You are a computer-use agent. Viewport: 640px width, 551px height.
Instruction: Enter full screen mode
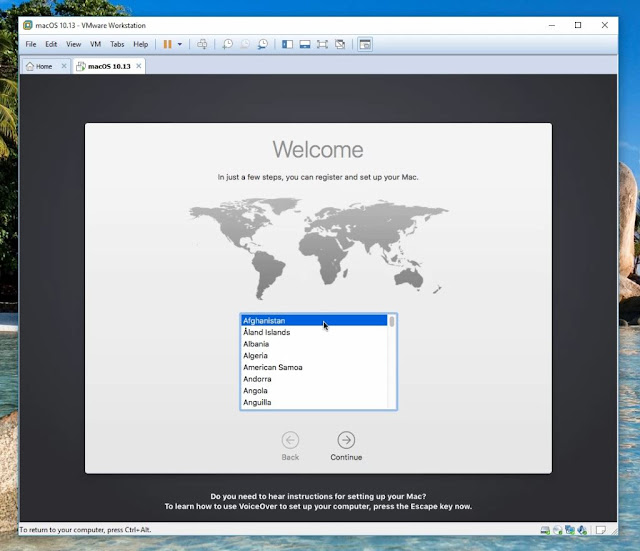[x=322, y=44]
